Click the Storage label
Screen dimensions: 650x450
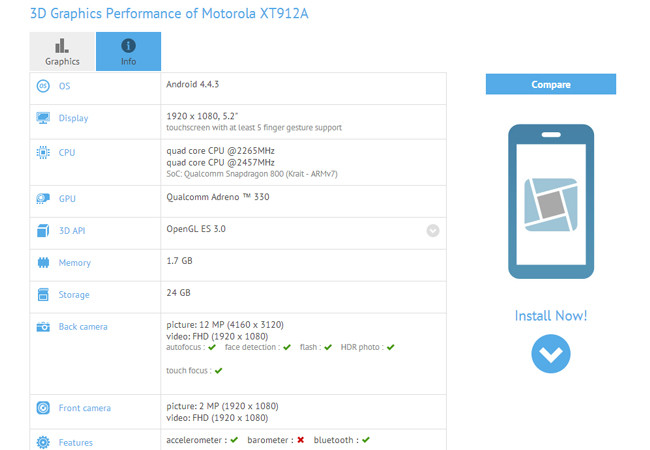tap(74, 295)
